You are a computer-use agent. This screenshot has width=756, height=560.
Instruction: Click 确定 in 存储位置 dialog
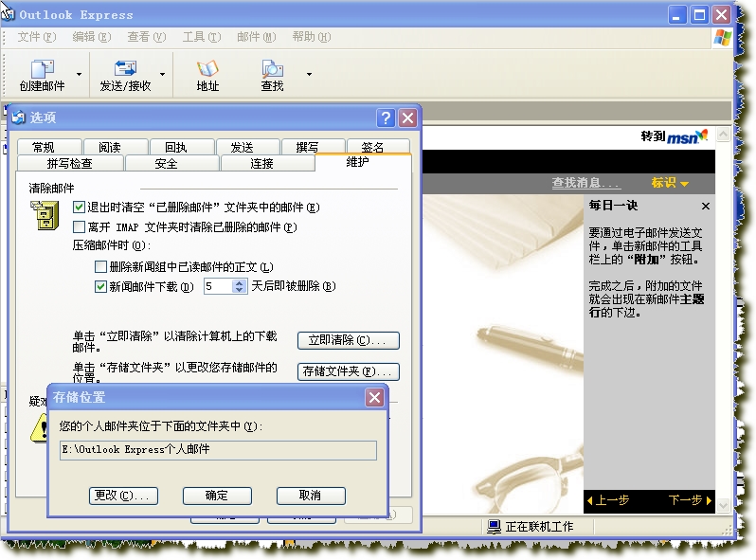[217, 496]
